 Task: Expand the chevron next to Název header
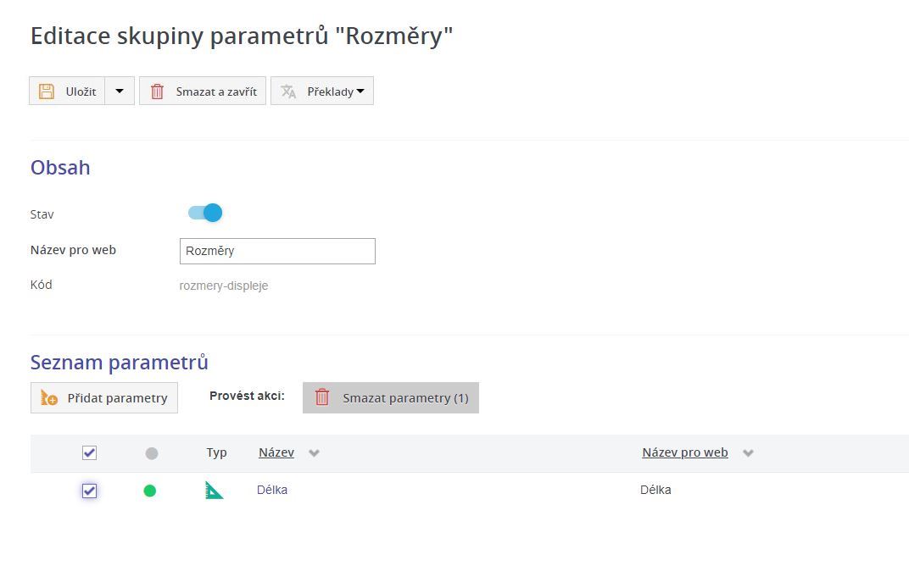(x=314, y=453)
